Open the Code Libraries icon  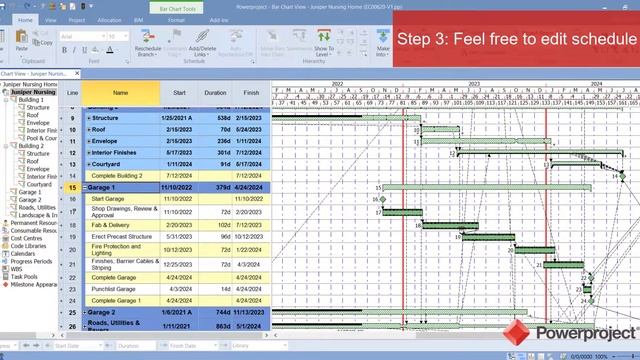click(x=6, y=246)
